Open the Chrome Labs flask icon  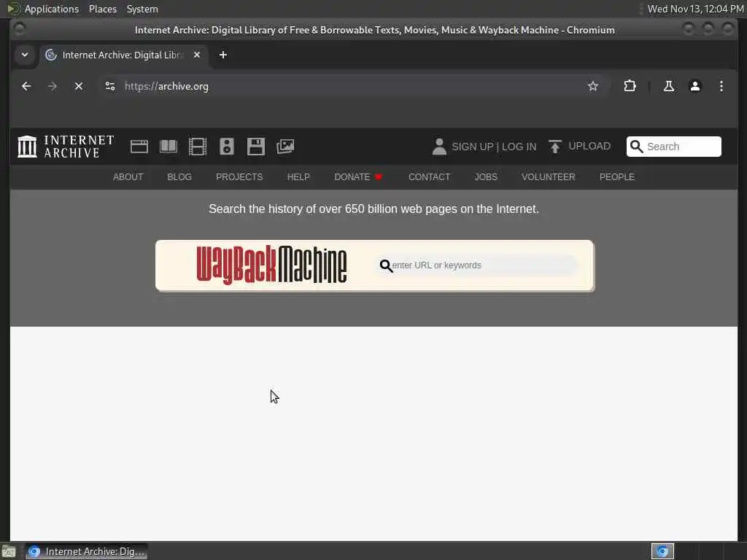(669, 86)
